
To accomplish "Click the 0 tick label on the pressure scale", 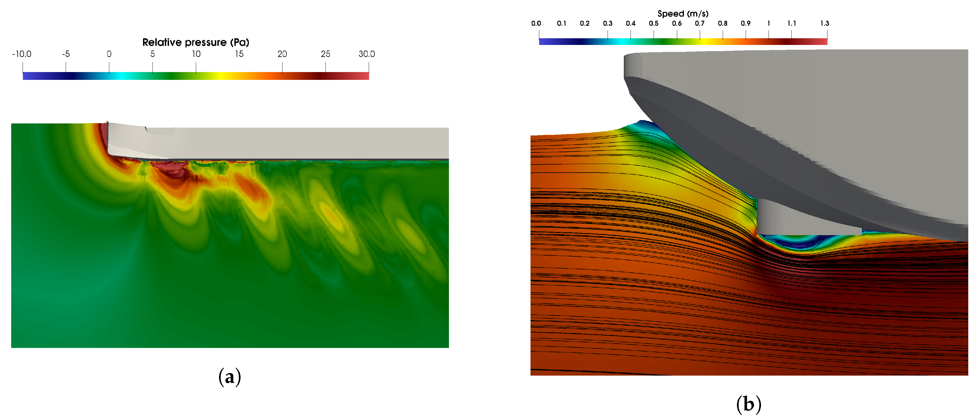I will point(109,54).
